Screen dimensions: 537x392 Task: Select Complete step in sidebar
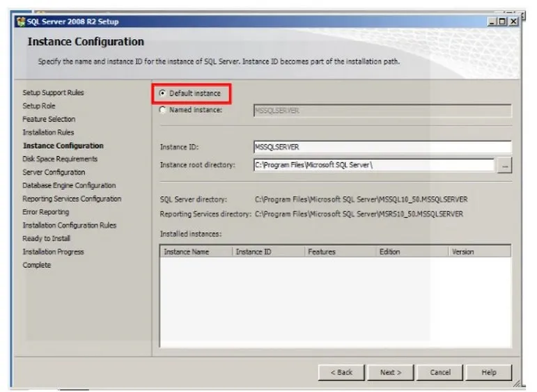click(37, 265)
